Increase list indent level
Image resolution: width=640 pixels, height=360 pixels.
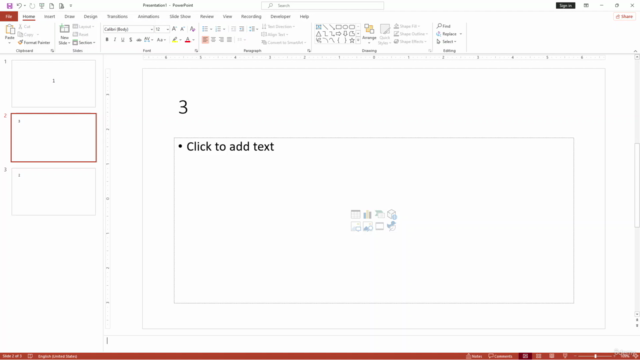[242, 29]
